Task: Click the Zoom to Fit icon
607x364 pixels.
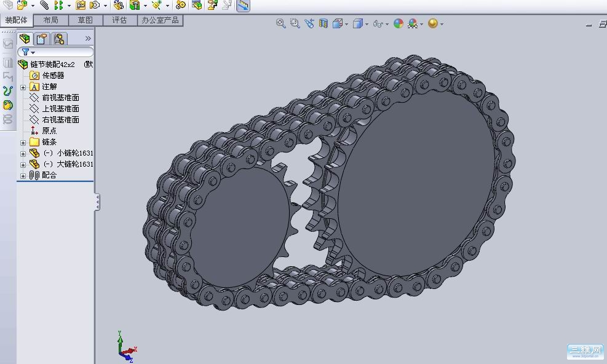Action: pos(280,23)
